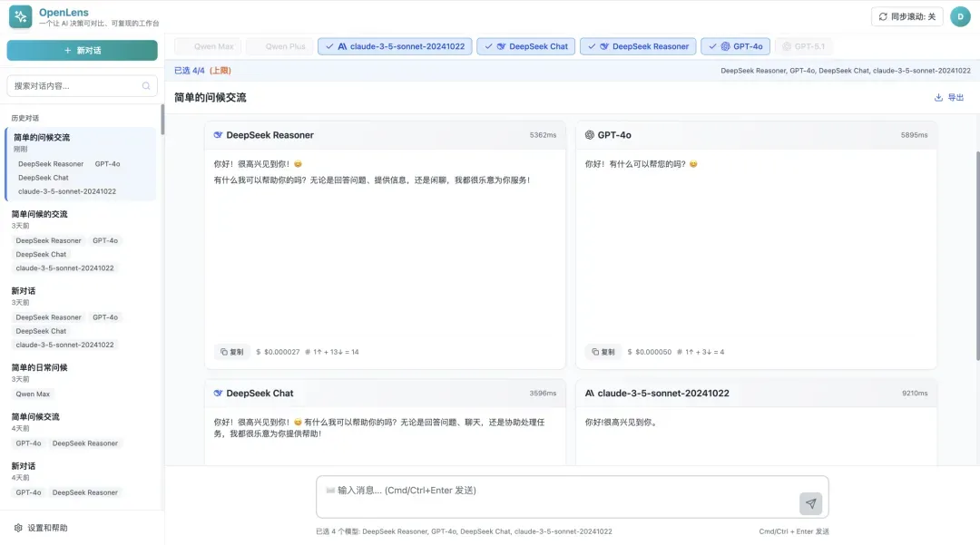Click the conversation title 简单的问候交流 heading

(210, 97)
